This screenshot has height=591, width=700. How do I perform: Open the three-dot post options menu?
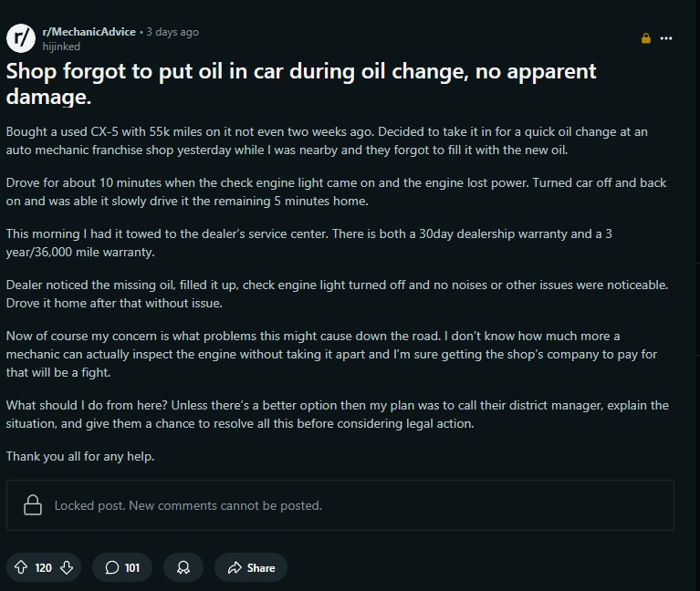[666, 38]
